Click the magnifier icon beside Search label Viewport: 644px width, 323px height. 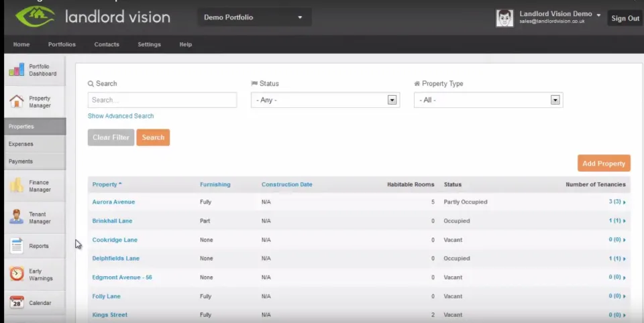(91, 84)
